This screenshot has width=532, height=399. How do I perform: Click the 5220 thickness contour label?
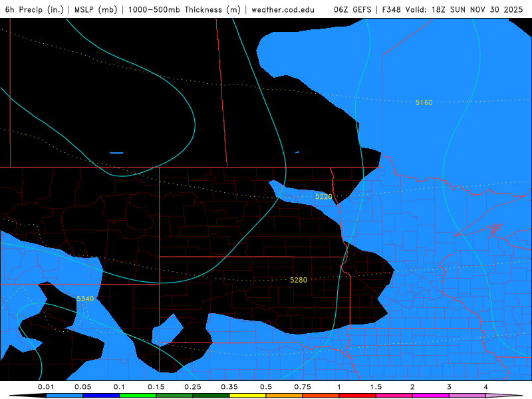(323, 196)
